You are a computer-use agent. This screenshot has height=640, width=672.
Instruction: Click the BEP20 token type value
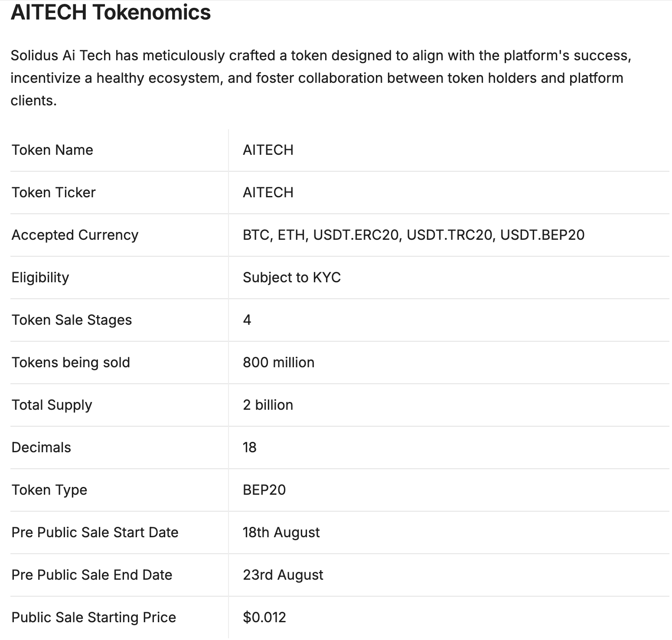click(264, 490)
